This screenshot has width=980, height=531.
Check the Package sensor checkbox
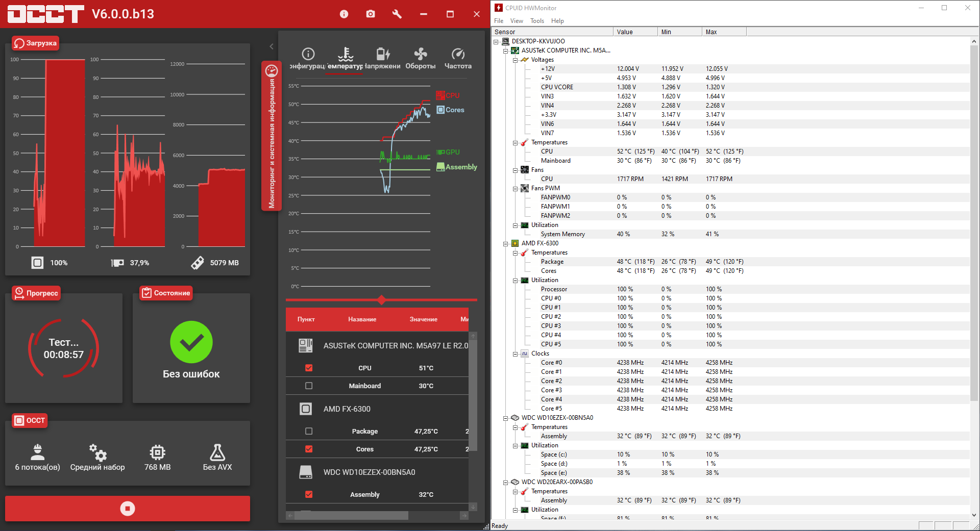click(309, 431)
